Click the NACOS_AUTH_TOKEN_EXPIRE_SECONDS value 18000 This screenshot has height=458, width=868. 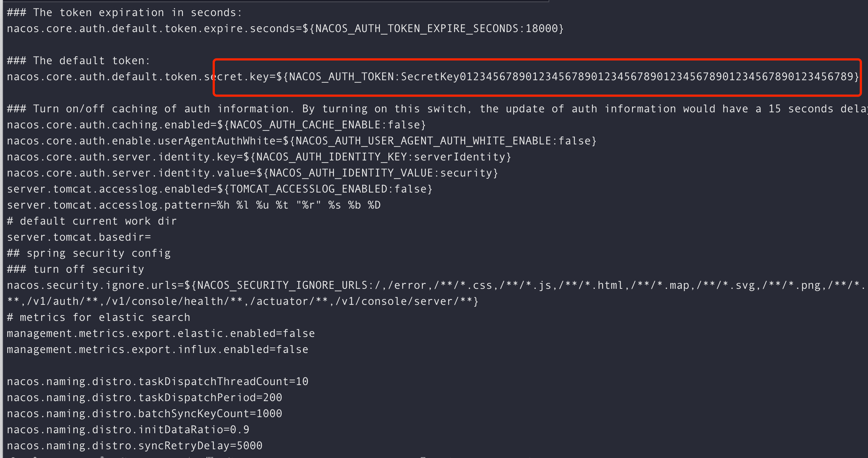coord(542,28)
